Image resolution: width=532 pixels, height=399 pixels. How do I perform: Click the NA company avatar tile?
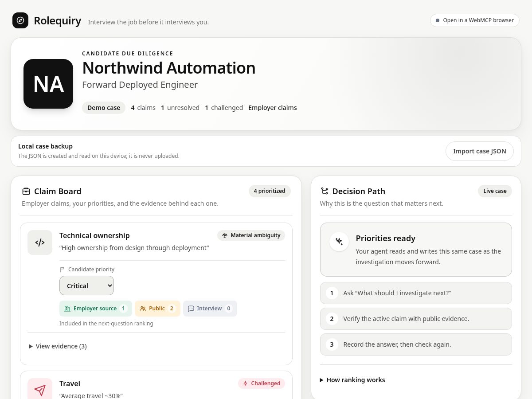48,84
